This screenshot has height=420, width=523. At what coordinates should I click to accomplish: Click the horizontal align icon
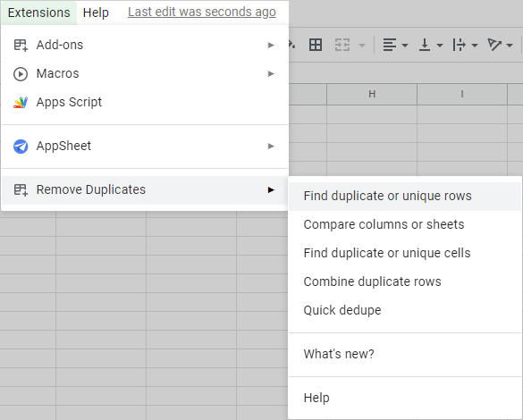389,45
